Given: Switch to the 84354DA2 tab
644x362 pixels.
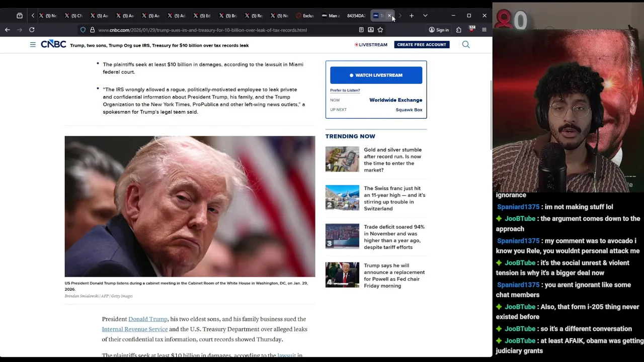Looking at the screenshot, I should (x=356, y=16).
